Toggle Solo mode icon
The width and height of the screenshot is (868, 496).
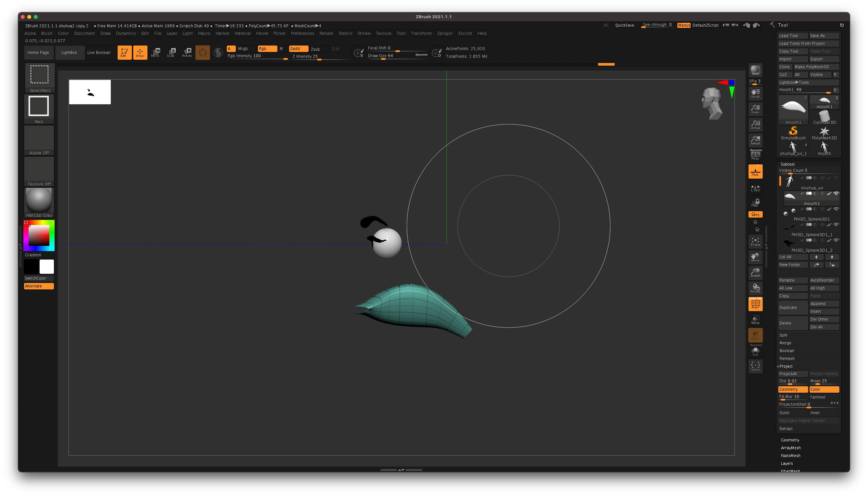[x=755, y=351]
